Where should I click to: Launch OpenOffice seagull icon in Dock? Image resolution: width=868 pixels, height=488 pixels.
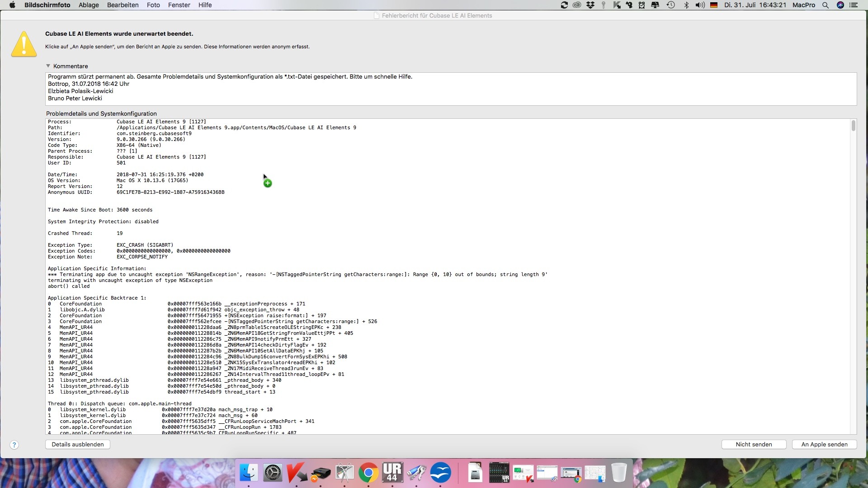pos(440,473)
